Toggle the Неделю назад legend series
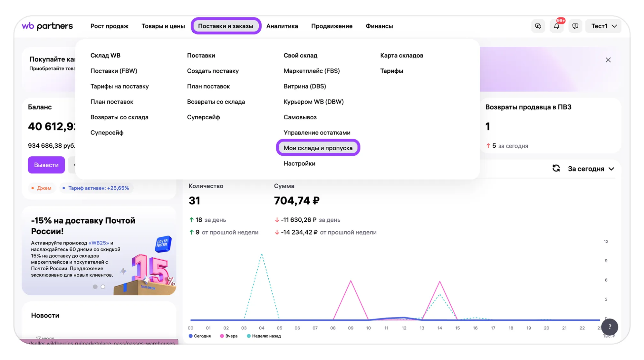The height and width of the screenshot is (360, 644). click(264, 336)
